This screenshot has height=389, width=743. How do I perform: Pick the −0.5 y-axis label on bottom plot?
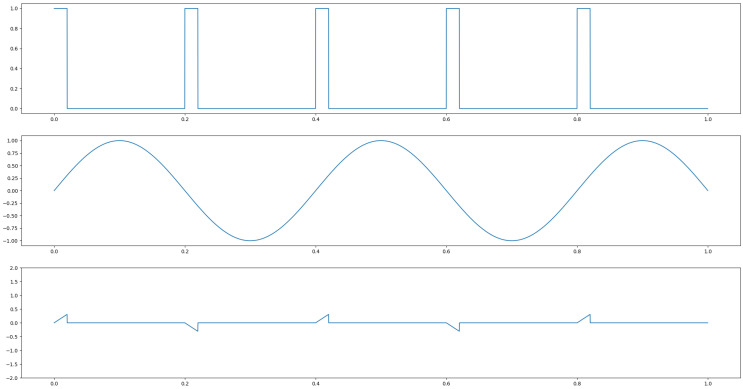12,337
